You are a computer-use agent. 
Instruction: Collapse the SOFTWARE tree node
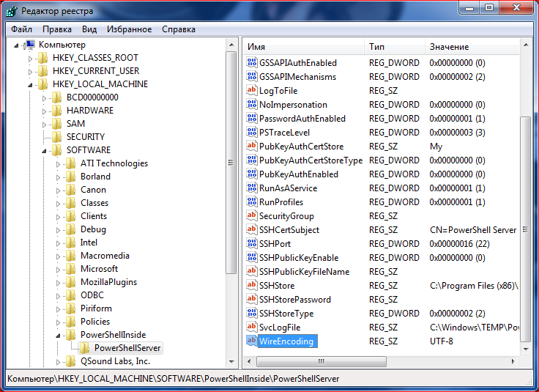[x=44, y=150]
